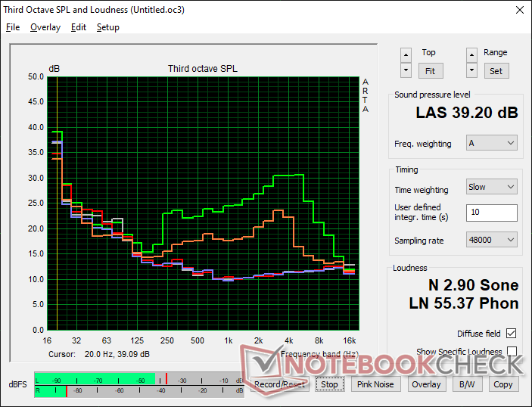Screen dimensions: 532x407
Task: Click the Range up arrow
Action: pos(471,55)
